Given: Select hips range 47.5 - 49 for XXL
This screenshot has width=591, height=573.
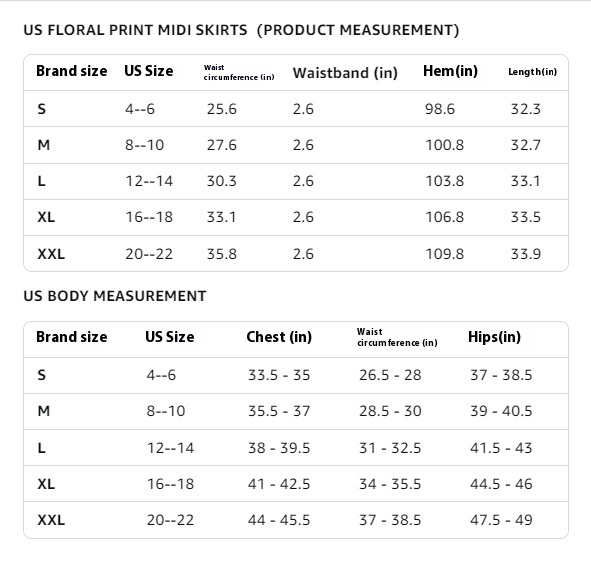Looking at the screenshot, I should [501, 520].
